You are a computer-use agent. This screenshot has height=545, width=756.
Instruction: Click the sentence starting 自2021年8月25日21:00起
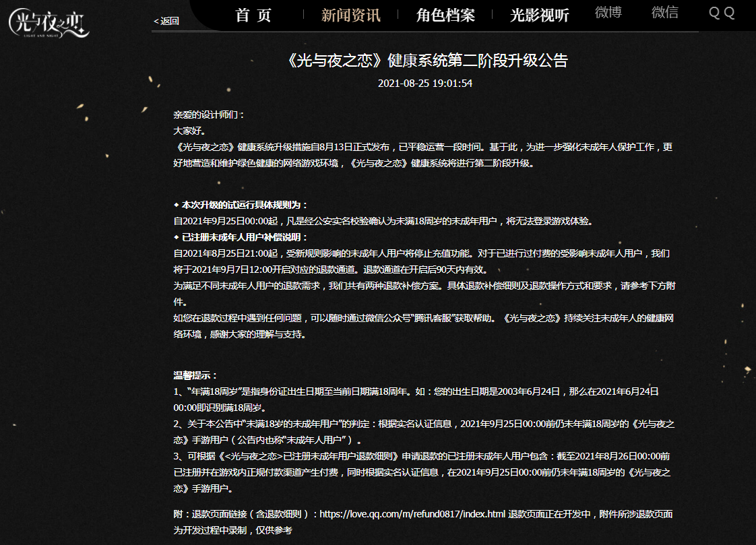click(x=422, y=261)
